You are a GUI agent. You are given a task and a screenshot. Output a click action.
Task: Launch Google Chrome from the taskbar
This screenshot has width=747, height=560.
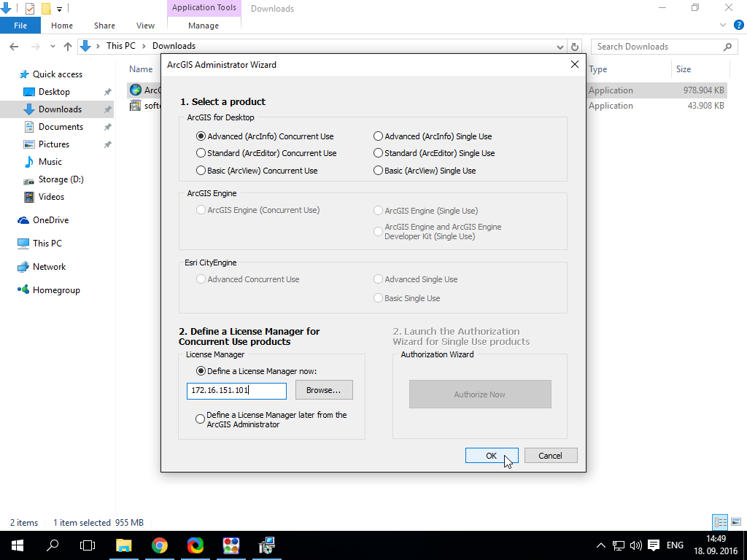[x=160, y=545]
